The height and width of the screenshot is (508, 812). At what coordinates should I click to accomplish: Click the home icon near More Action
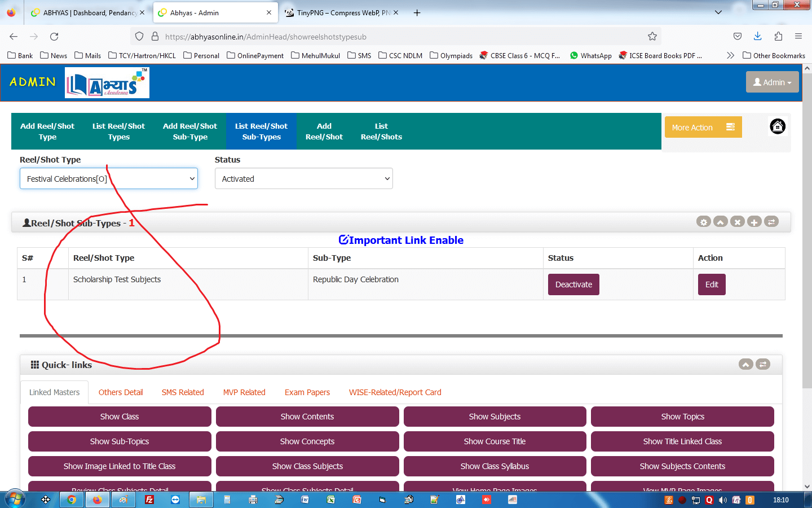pos(778,126)
